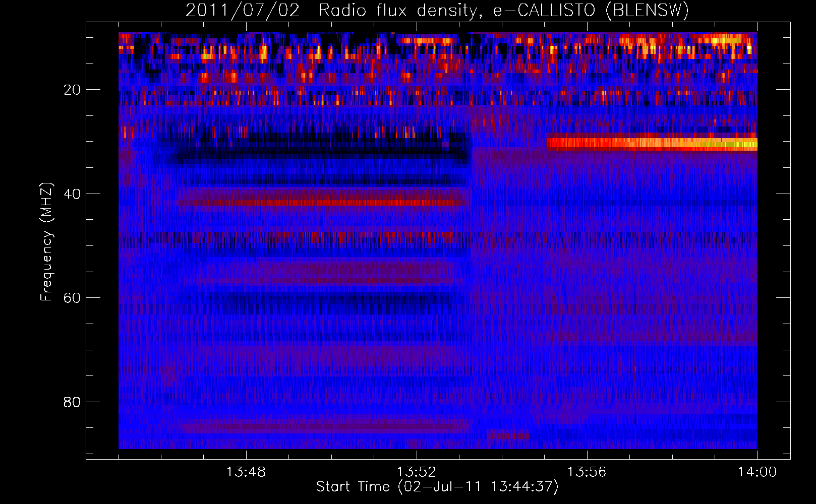Click the 'Start Time (02-Jul-11 13:44:37)' label
Viewport: 816px width, 504px height.
tap(437, 487)
